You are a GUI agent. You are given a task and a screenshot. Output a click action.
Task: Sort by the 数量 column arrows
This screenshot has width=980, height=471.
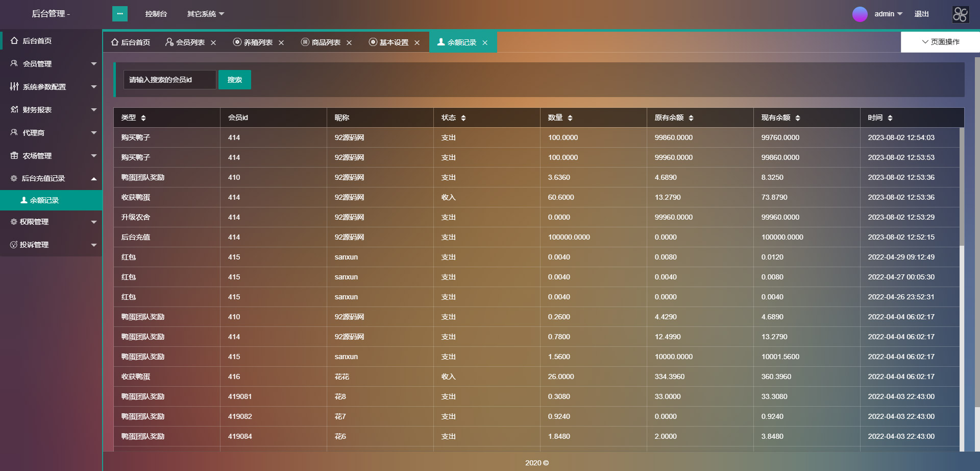[x=570, y=118]
